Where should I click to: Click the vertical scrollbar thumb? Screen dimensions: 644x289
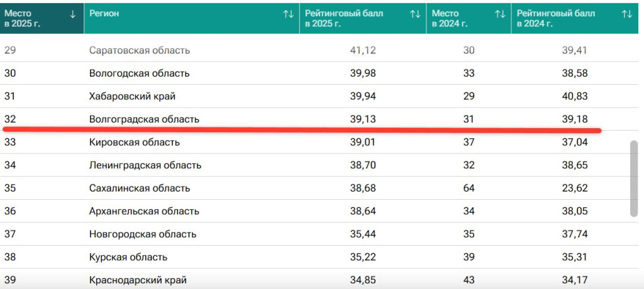point(634,178)
